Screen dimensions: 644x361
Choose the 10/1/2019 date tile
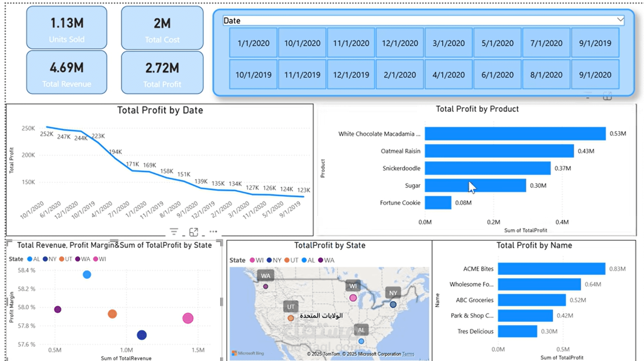click(x=253, y=74)
